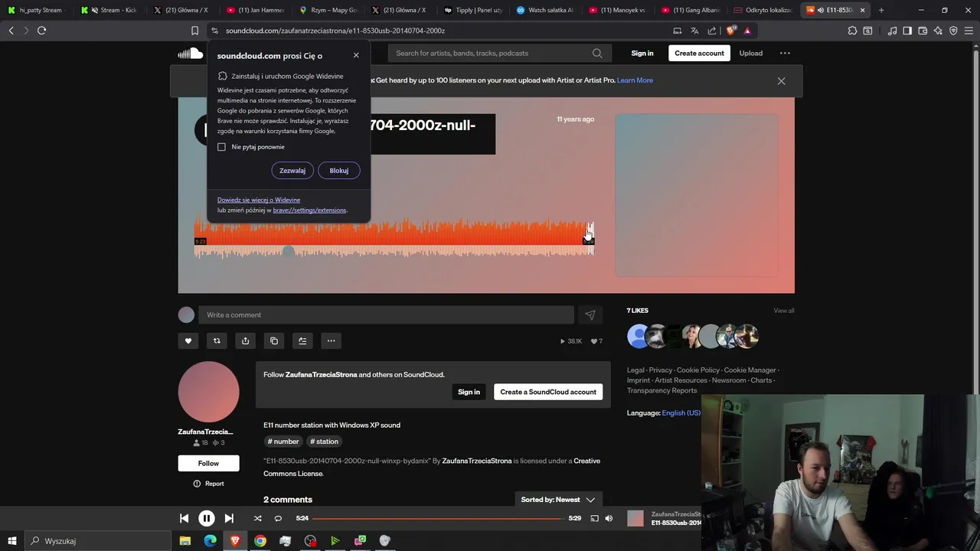Open a new browser tab
This screenshot has height=551, width=980.
coord(881,10)
